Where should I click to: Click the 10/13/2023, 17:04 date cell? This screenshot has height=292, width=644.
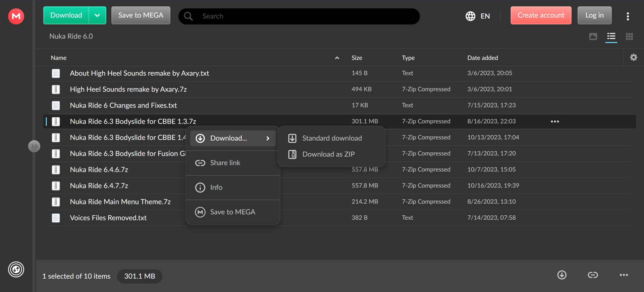pyautogui.click(x=493, y=137)
